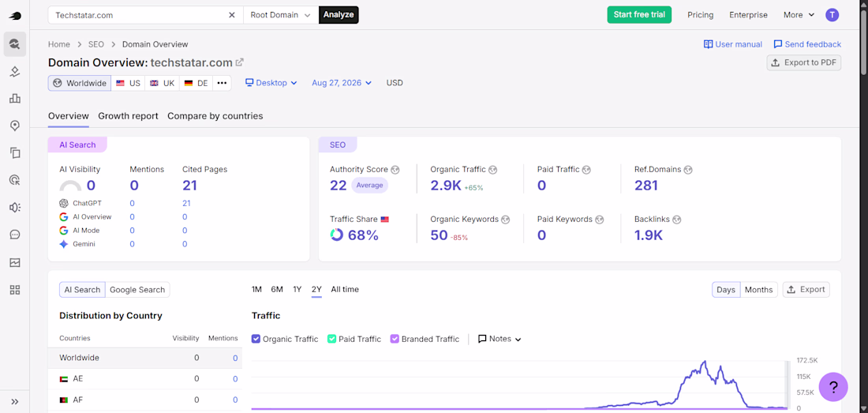Open the sidebar icon below the SEO icon
The height and width of the screenshot is (413, 868).
point(15,71)
